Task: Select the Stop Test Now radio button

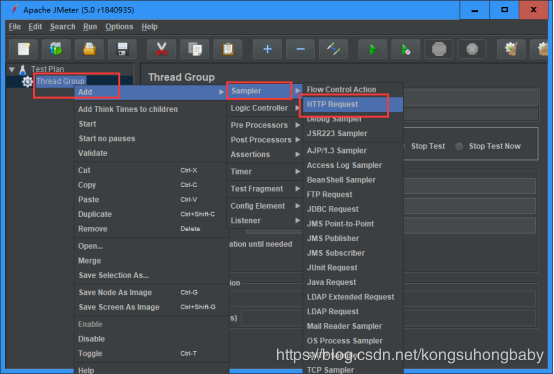Action: click(x=459, y=146)
